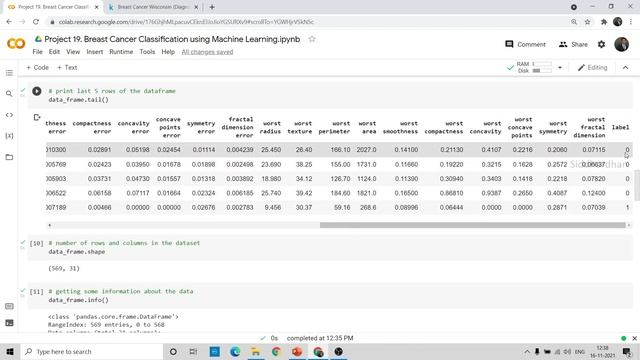640x360 pixels.
Task: Open the code snippets sidebar icon
Action: click(x=9, y=115)
